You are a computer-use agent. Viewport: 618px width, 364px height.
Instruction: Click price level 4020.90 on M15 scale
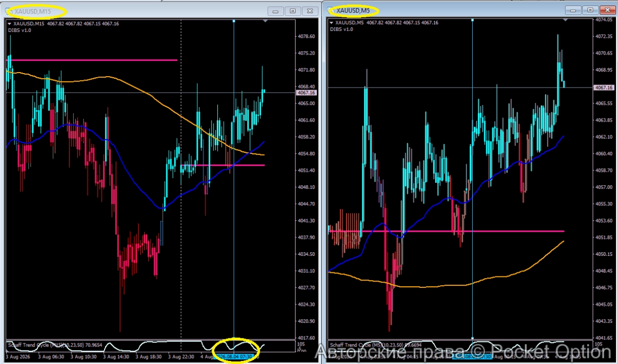(x=306, y=321)
